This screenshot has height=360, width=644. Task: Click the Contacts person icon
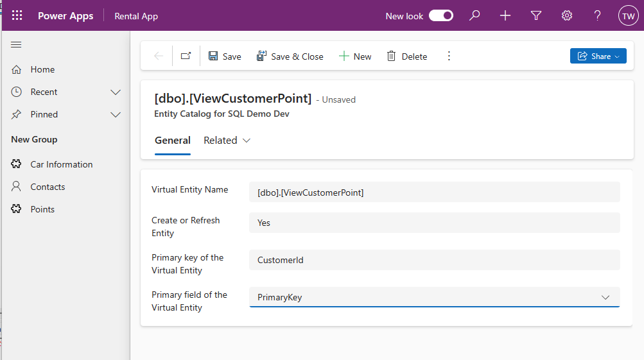pos(16,187)
